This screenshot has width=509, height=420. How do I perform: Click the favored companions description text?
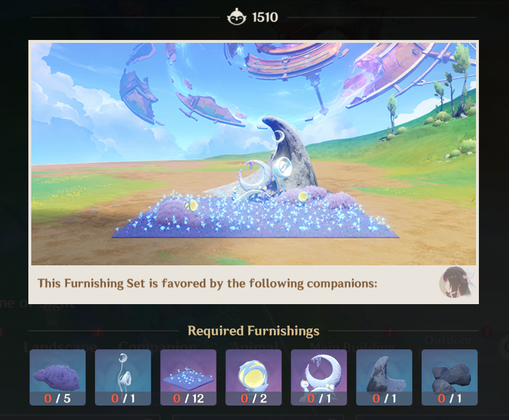tap(207, 284)
